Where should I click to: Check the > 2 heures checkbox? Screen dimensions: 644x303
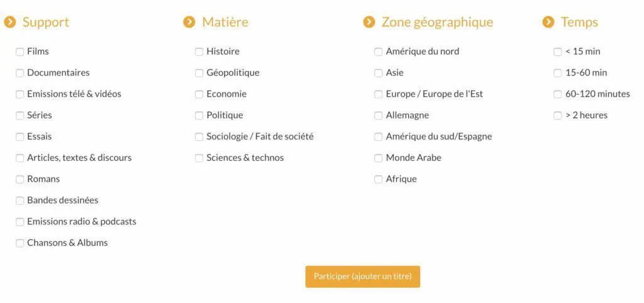(558, 115)
